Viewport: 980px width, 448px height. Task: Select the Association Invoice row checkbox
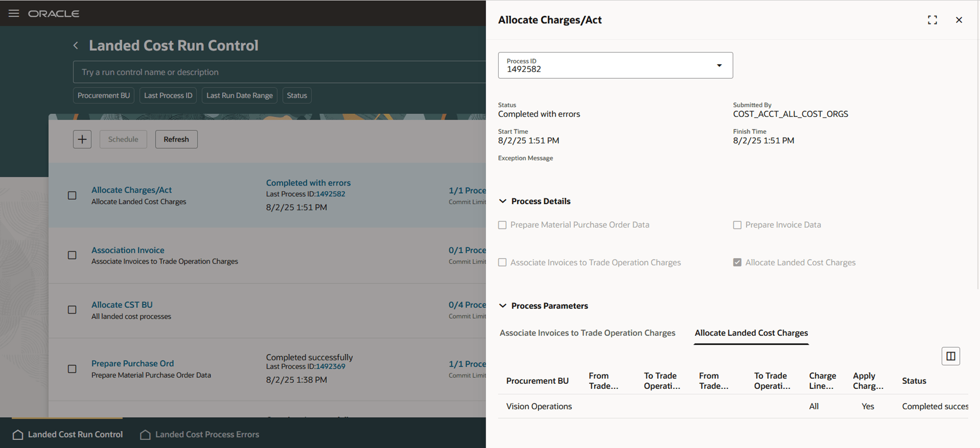[72, 255]
